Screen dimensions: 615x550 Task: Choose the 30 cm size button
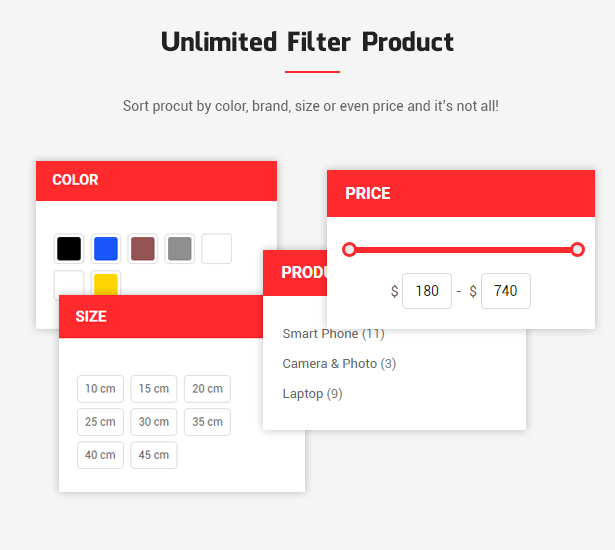click(x=154, y=422)
